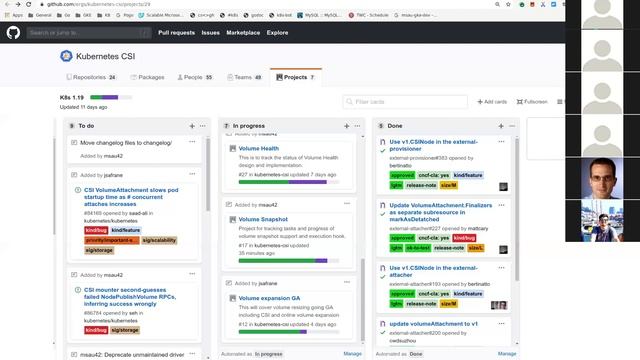640x360 pixels.
Task: Open menu for update volumeAttachment to v1 card
Action: pos(501,323)
